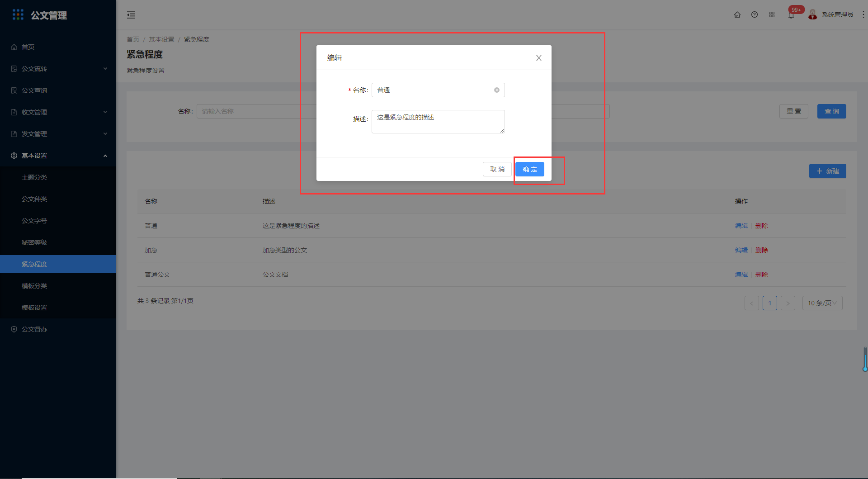868x479 pixels.
Task: Click 基本设置 breadcrumb link
Action: (x=162, y=39)
